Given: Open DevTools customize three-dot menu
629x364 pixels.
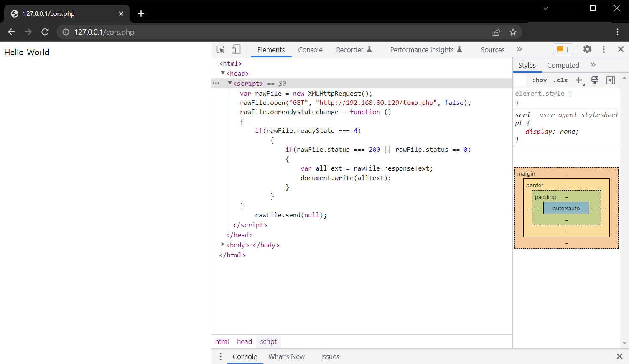Looking at the screenshot, I should tap(604, 49).
